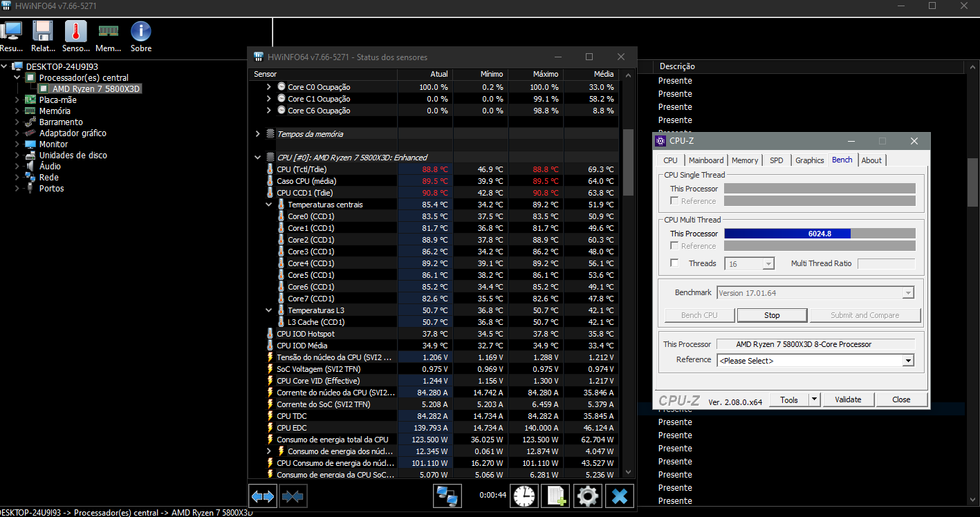This screenshot has height=517, width=980.
Task: Switch to the Memory tab in CPU-Z
Action: coord(745,160)
